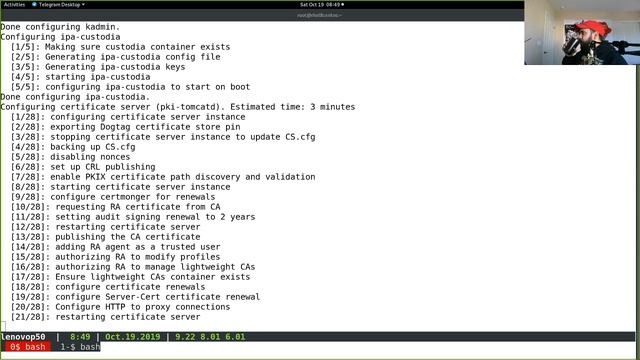Click line '[14/28]: adding RA agent as trusted user'
This screenshot has height=360, width=640.
(116, 247)
